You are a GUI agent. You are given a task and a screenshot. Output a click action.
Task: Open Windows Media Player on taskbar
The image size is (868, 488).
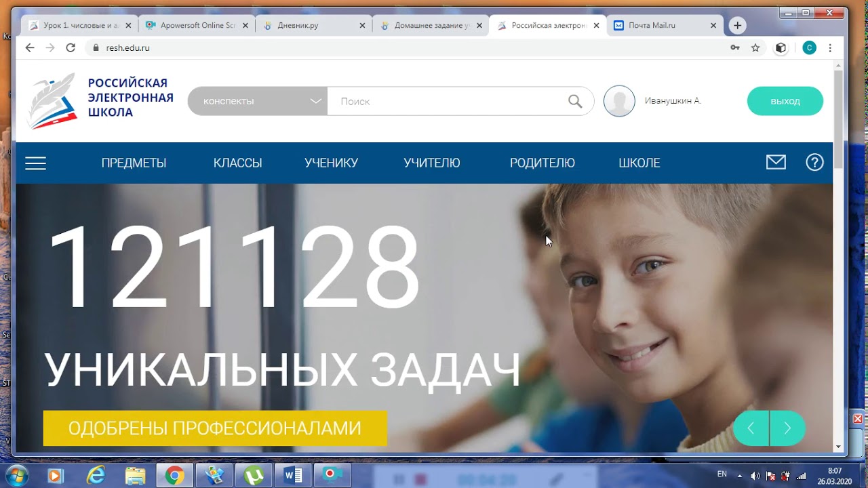click(x=56, y=476)
